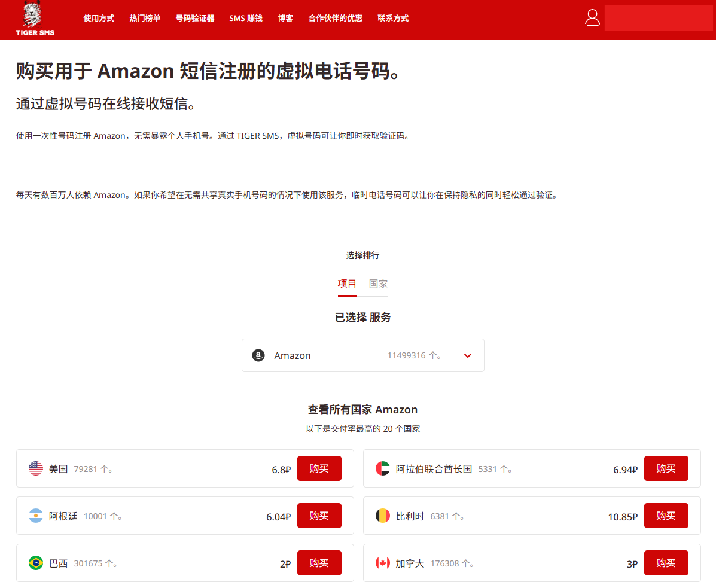Screen dimensions: 716x588
Task: Click the main Amazon 短信注册 page title
Action: click(209, 71)
